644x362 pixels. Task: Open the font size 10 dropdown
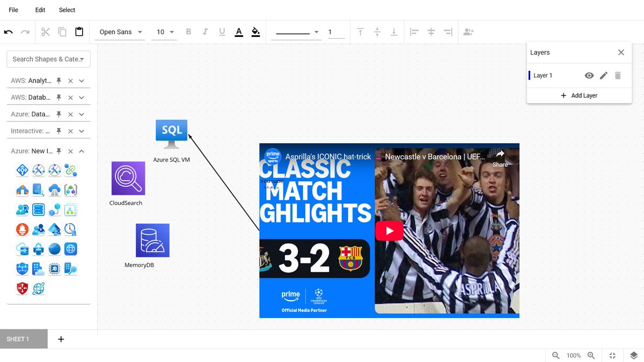[x=164, y=32]
